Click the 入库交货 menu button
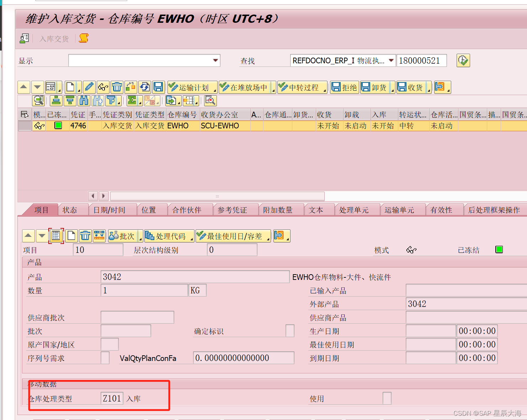527x420 pixels. [x=54, y=39]
